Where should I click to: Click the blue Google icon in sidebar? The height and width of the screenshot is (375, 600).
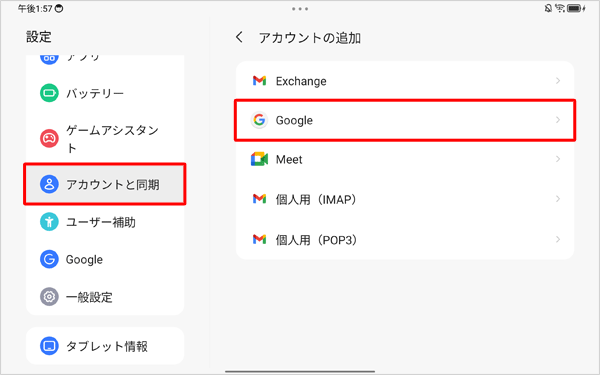coord(49,259)
